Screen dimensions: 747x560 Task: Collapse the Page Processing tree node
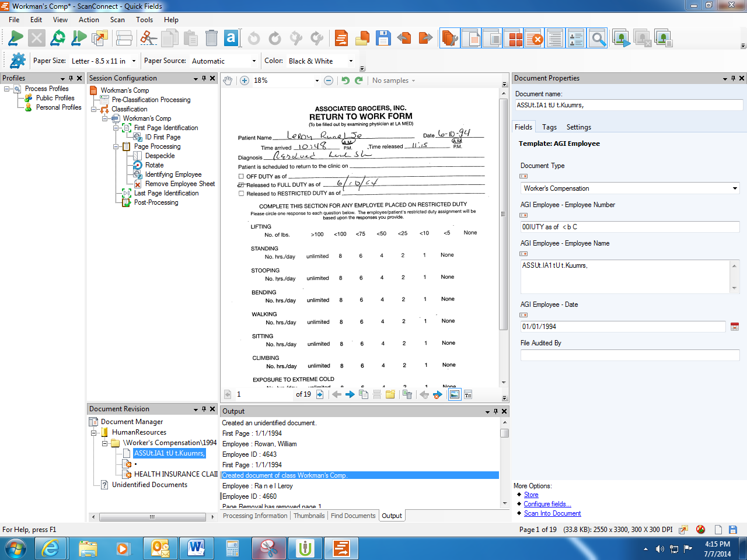(x=117, y=146)
